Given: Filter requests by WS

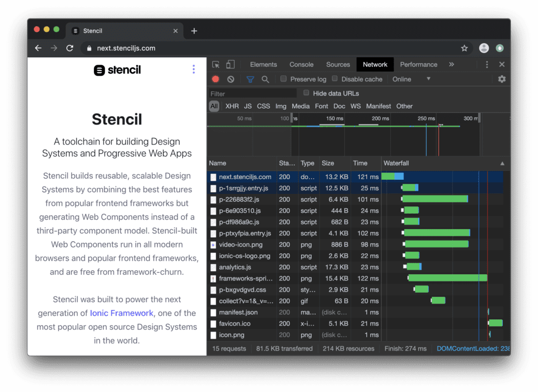Looking at the screenshot, I should pyautogui.click(x=356, y=107).
